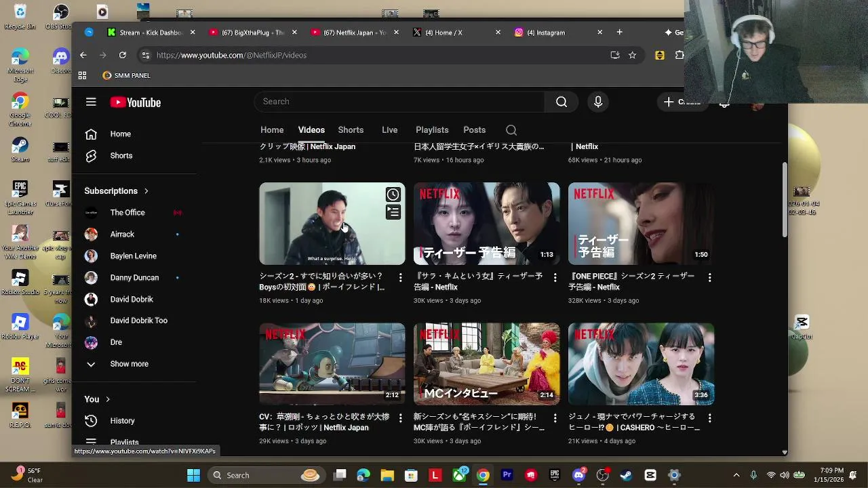Open Airrack channel in subscriptions
Screen dimensions: 868x488
122,235
